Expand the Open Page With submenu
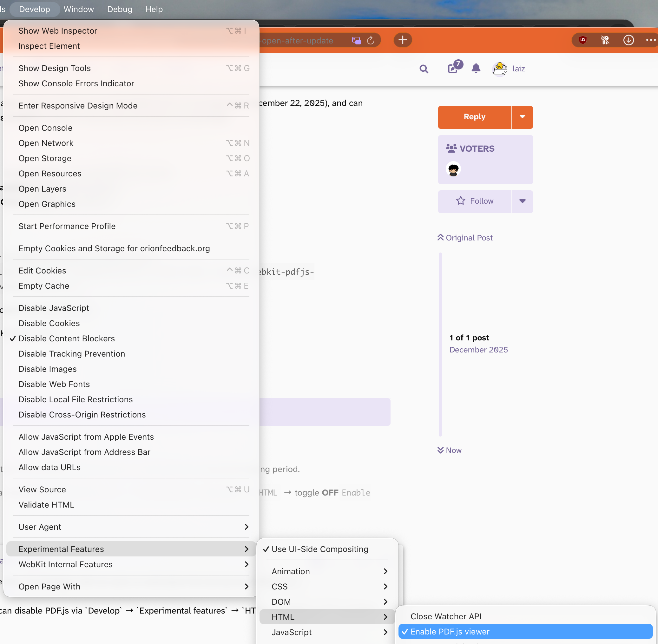The height and width of the screenshot is (644, 658). pyautogui.click(x=131, y=587)
